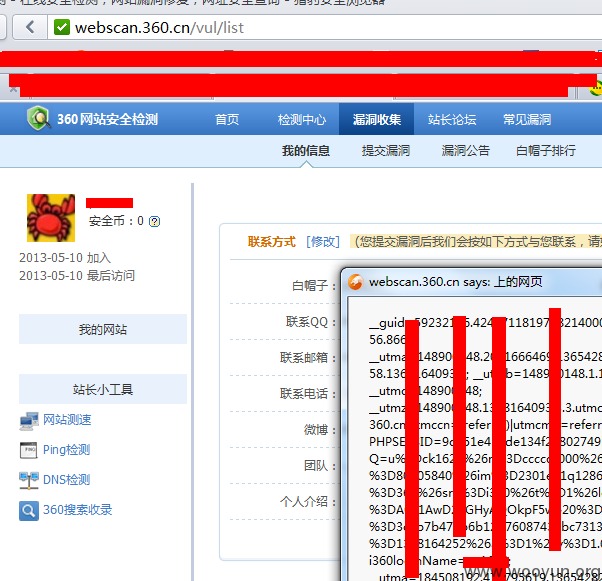This screenshot has width=602, height=581.
Task: Open the 首页 navigation tab
Action: (227, 119)
